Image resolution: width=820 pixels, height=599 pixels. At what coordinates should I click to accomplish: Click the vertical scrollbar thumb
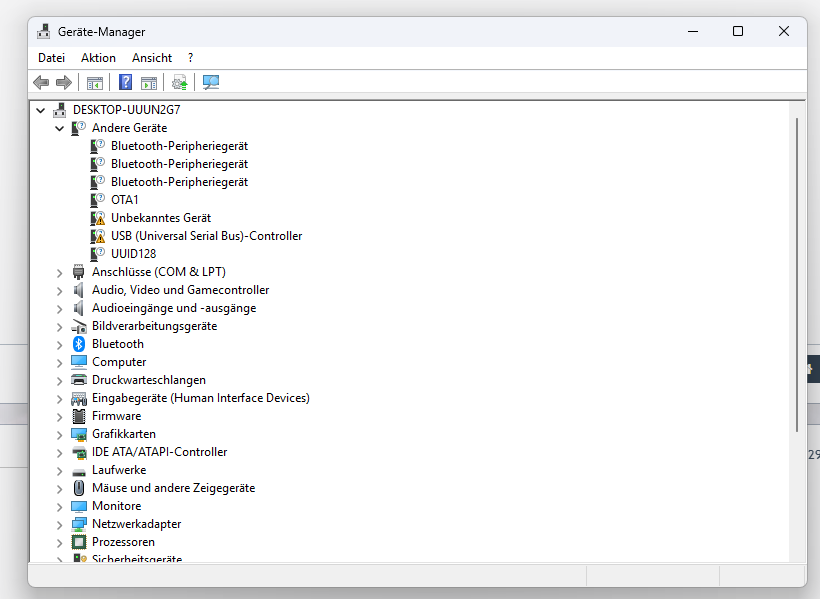[796, 275]
